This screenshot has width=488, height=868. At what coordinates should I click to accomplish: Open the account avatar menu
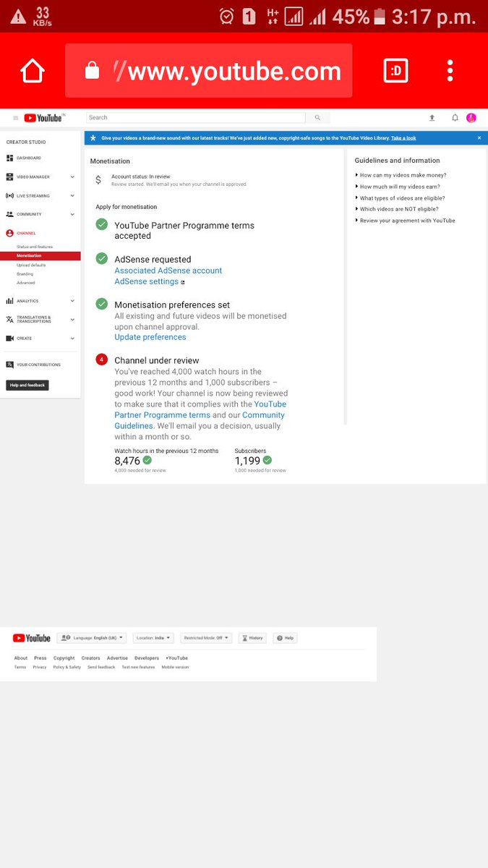[471, 118]
